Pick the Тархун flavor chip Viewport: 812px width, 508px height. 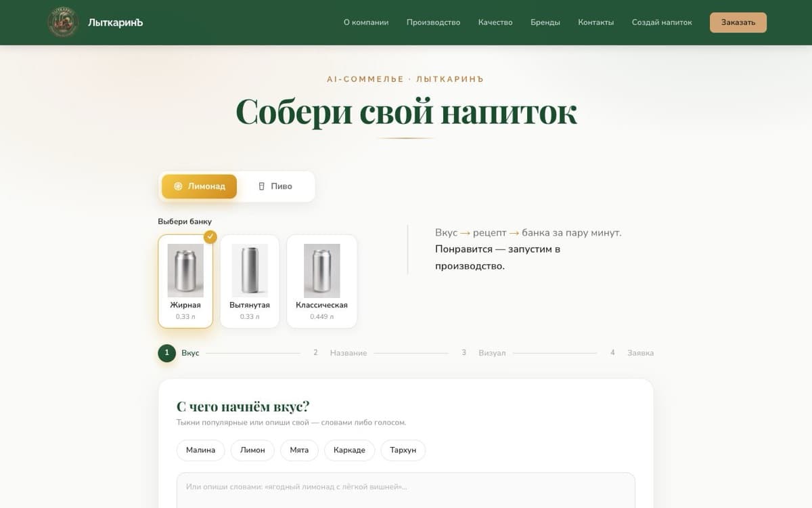[x=403, y=450]
